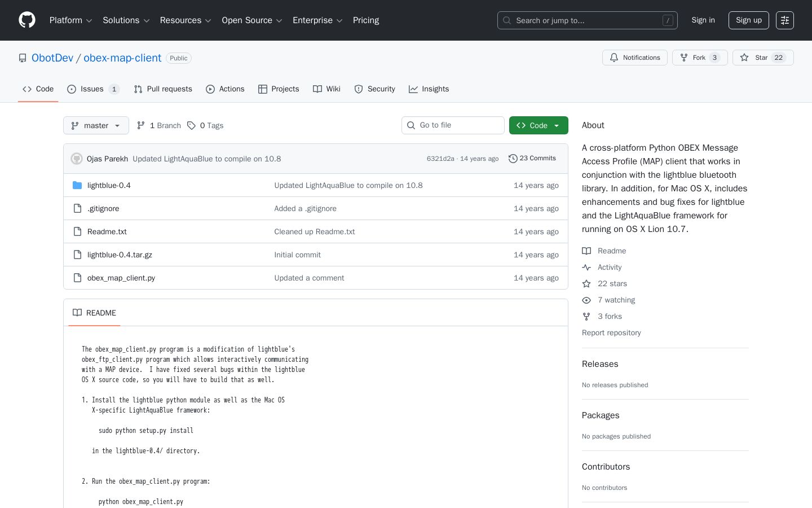
Task: Open the Pull requests tab
Action: tap(163, 89)
